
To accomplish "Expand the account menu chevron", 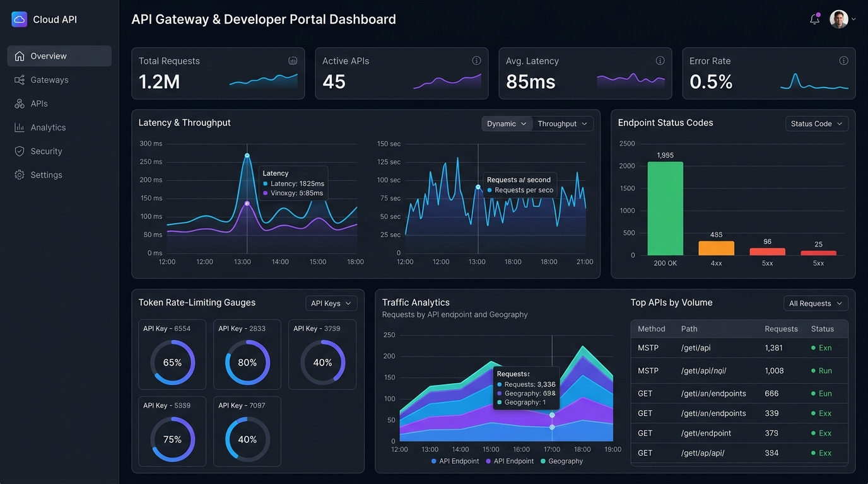I will 853,20.
